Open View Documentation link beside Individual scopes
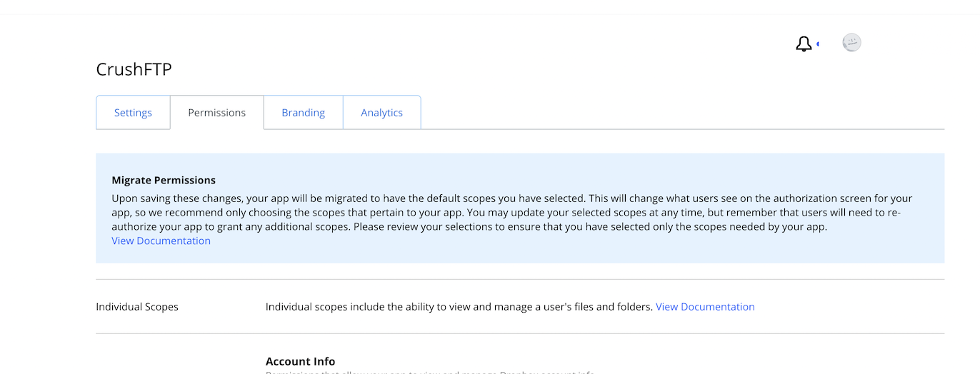 [x=705, y=307]
